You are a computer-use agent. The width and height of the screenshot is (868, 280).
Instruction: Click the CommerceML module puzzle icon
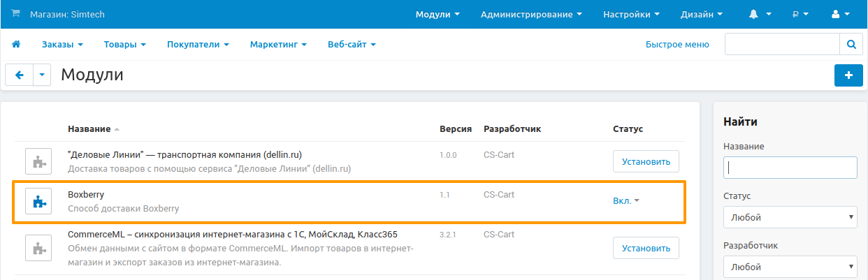click(x=39, y=248)
